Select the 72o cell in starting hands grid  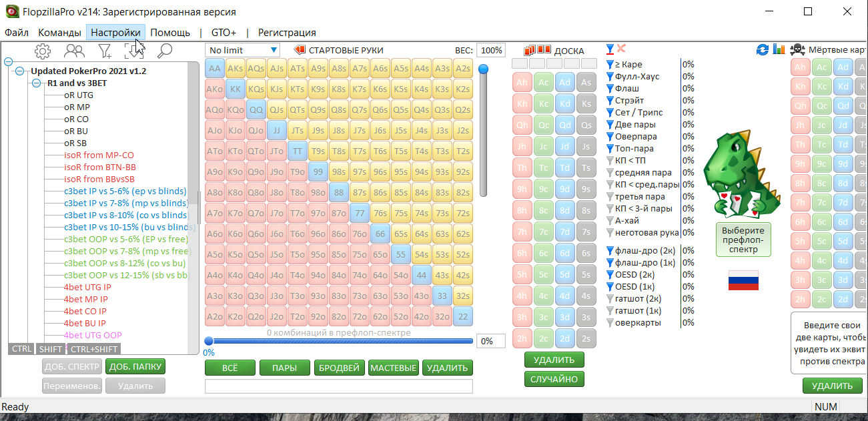(x=360, y=316)
